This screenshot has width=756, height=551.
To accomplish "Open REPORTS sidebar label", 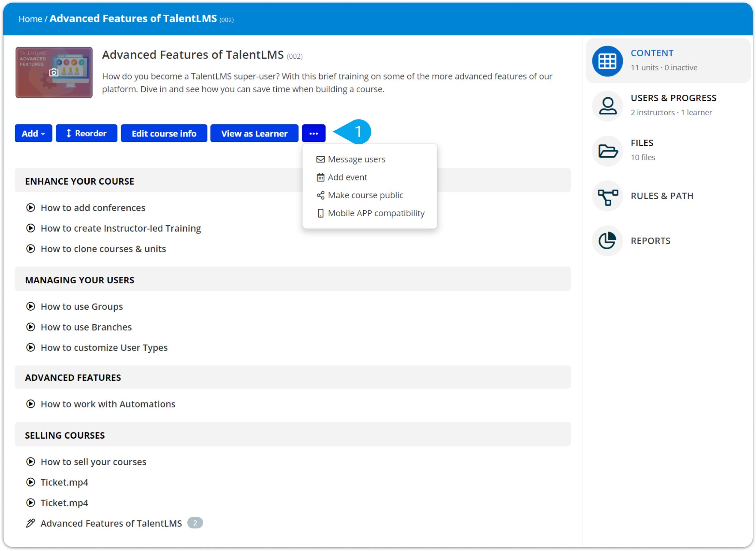I will point(650,241).
